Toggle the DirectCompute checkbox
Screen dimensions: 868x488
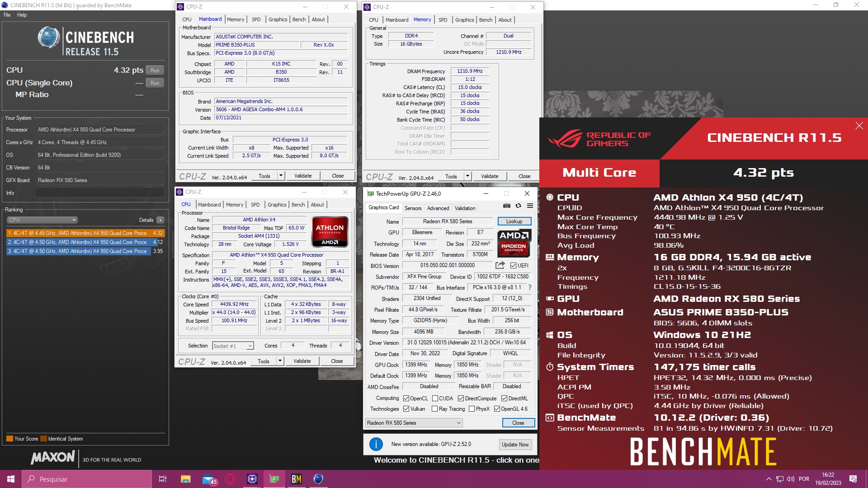pyautogui.click(x=461, y=399)
